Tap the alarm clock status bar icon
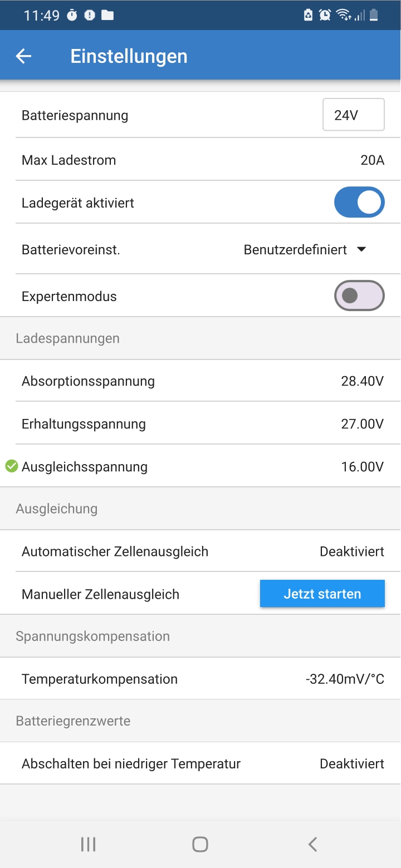The image size is (401, 868). (325, 16)
